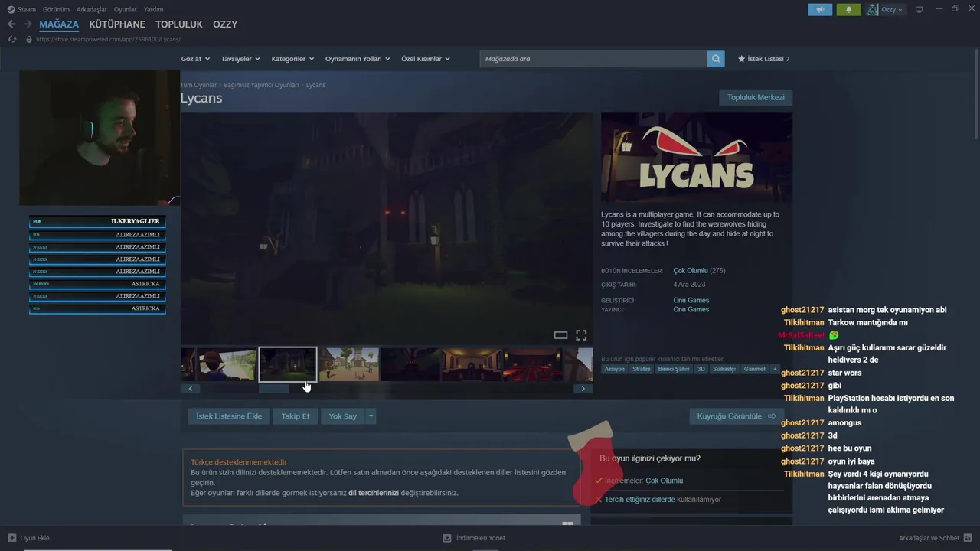
Task: Expand the arrow next to Yok Say
Action: [371, 416]
